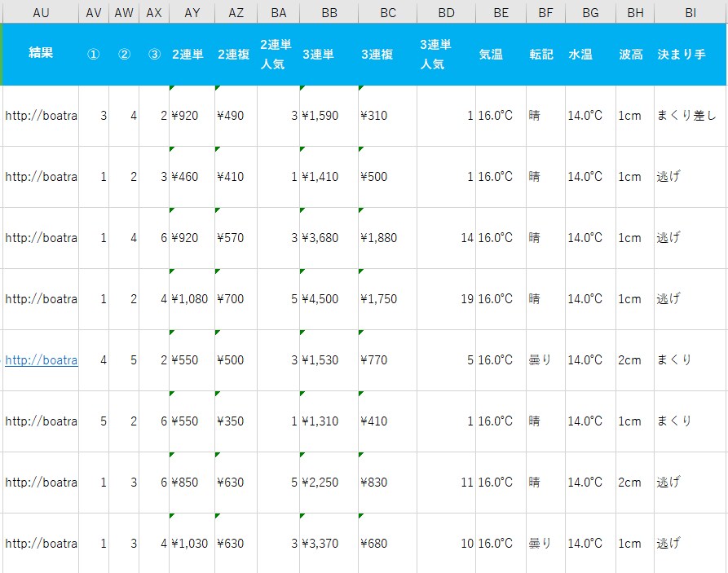Select the ¥3,370 cell
Image resolution: width=728 pixels, height=573 pixels.
[329, 544]
